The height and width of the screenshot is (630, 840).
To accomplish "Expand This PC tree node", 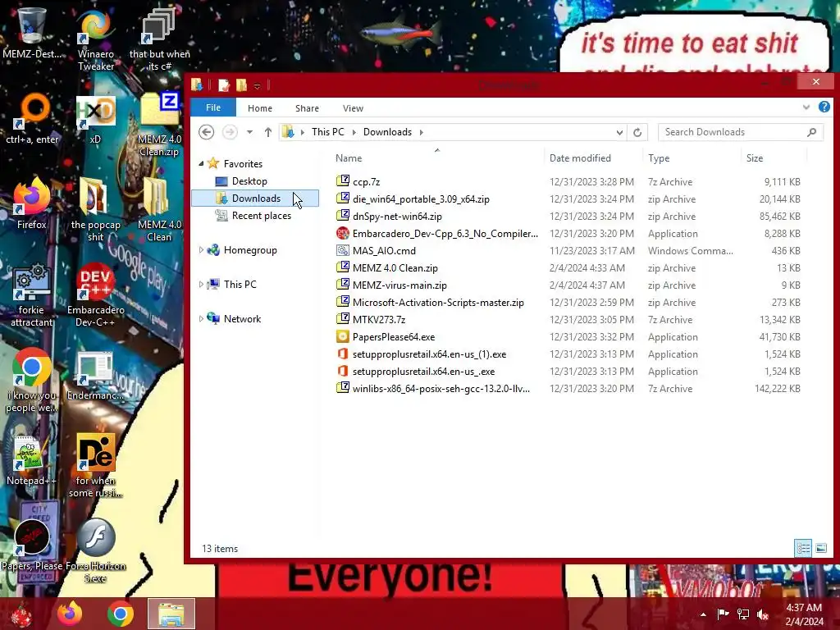I will [202, 284].
